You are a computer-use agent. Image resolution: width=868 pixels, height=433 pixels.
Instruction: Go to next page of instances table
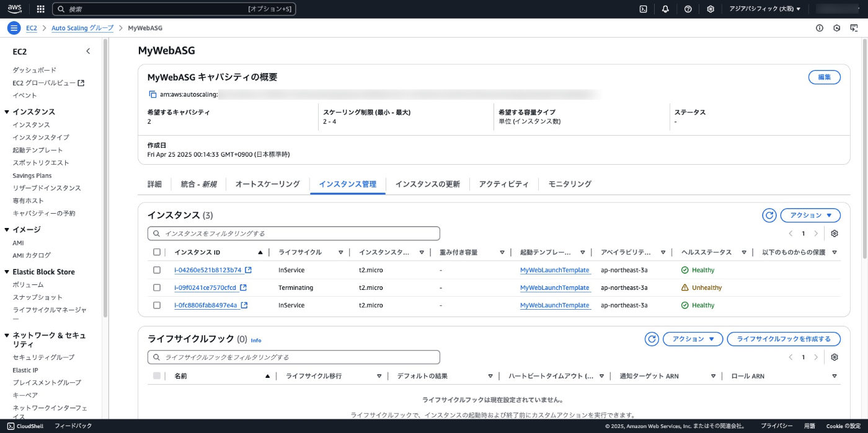[x=816, y=234]
